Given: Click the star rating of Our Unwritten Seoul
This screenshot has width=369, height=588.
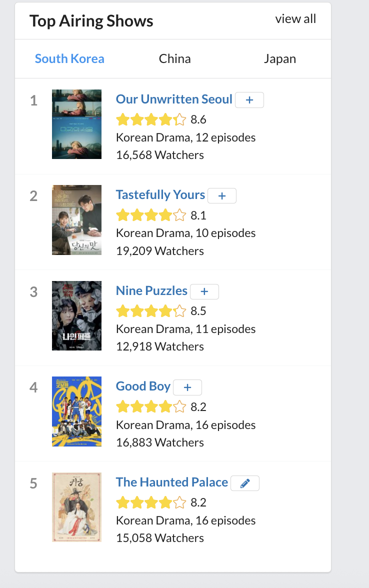Looking at the screenshot, I should pos(150,119).
